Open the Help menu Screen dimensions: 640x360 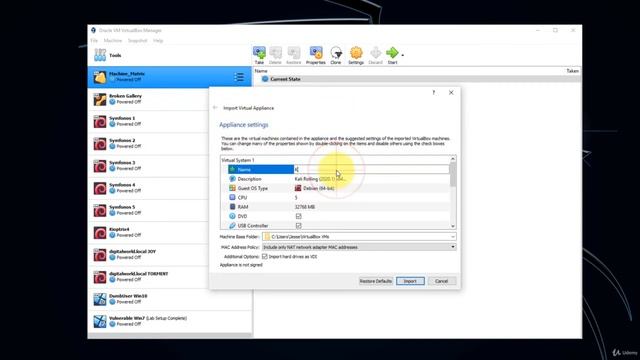[158, 40]
